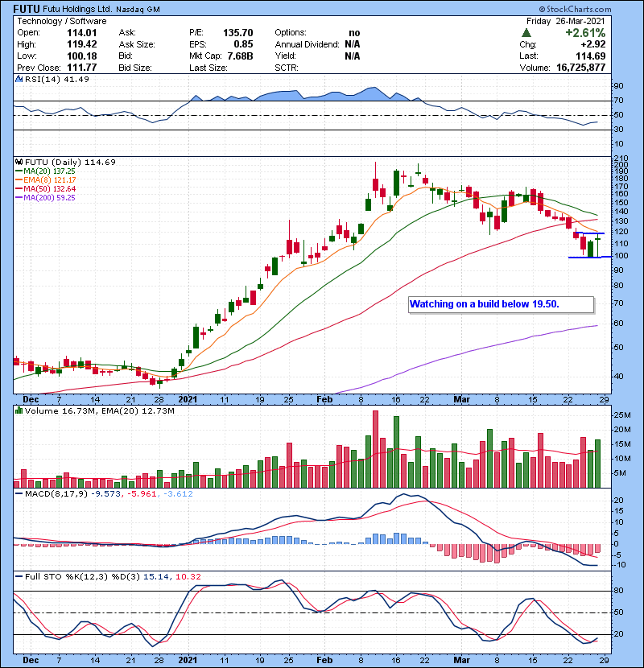Click the last green candlestick on the chart
This screenshot has width=644, height=668.
click(x=598, y=245)
